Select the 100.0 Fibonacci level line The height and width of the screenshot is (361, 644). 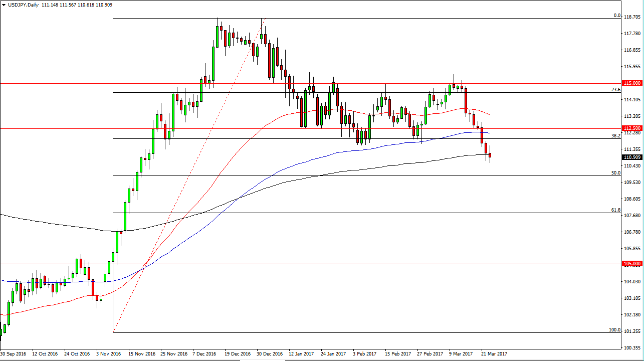tap(301, 331)
